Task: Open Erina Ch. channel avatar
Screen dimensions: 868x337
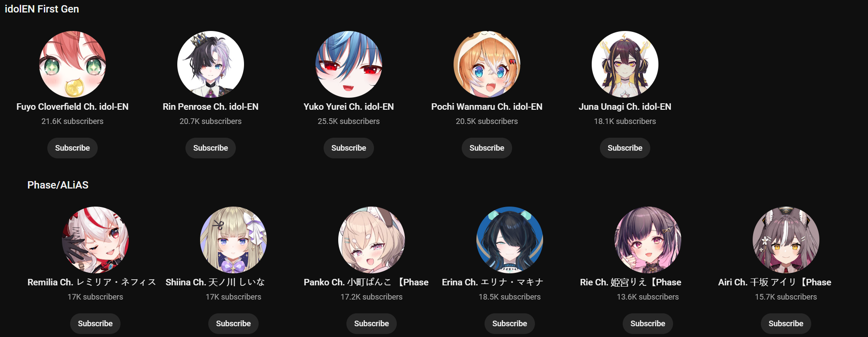Action: [510, 240]
